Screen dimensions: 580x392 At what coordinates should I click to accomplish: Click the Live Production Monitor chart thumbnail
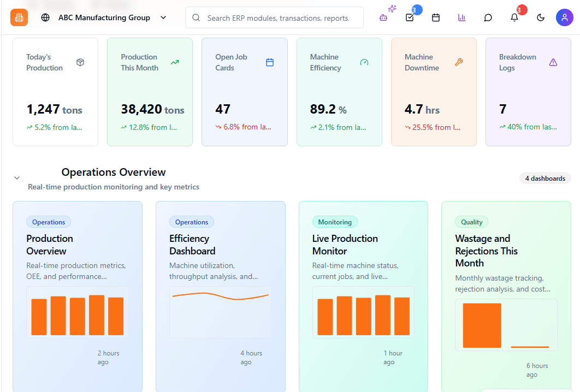(x=363, y=312)
